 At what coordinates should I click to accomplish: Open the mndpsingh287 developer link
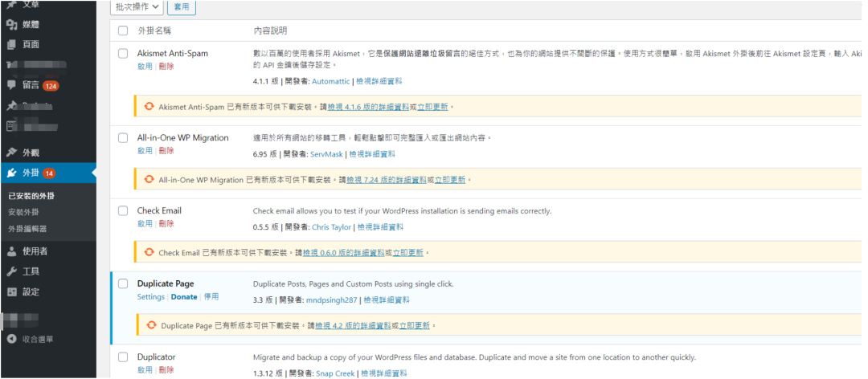tap(332, 300)
